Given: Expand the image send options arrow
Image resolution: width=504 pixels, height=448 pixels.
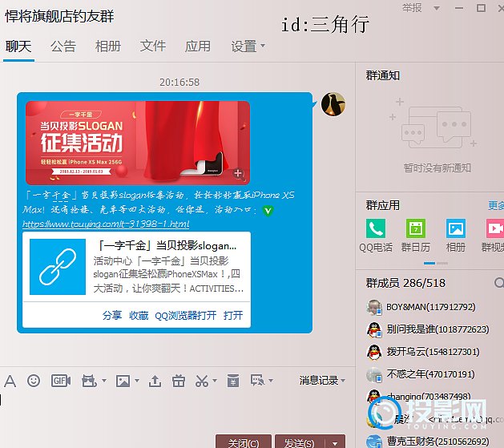Looking at the screenshot, I should (137, 381).
